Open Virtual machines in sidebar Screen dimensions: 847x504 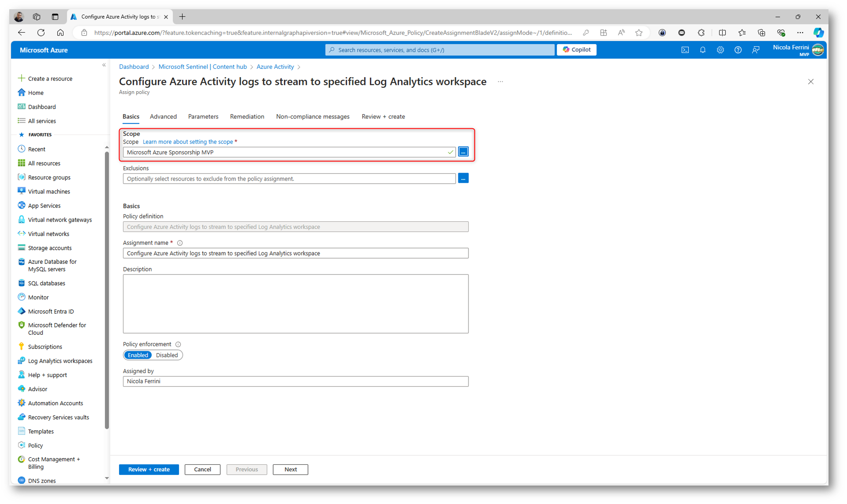coord(49,192)
